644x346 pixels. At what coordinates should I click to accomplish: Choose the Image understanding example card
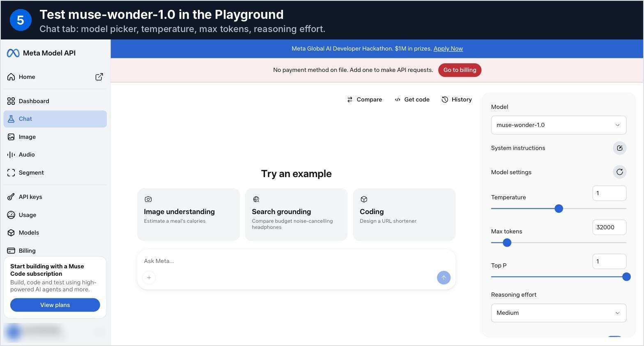(x=189, y=215)
